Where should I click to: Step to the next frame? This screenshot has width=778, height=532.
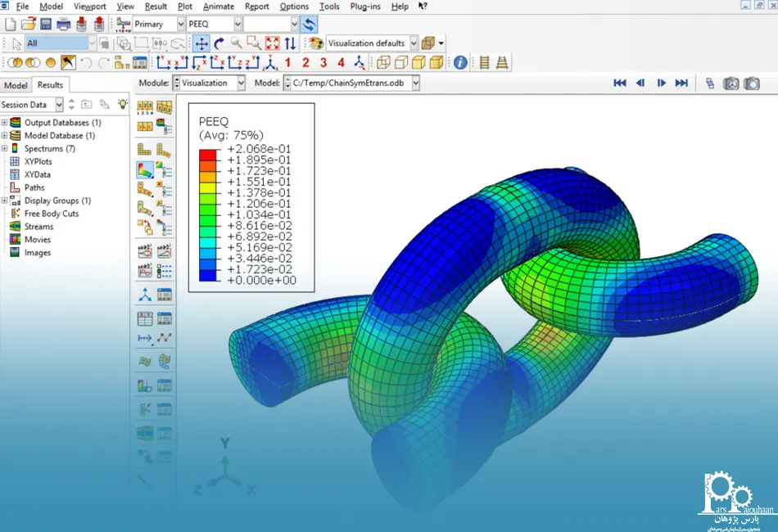661,83
